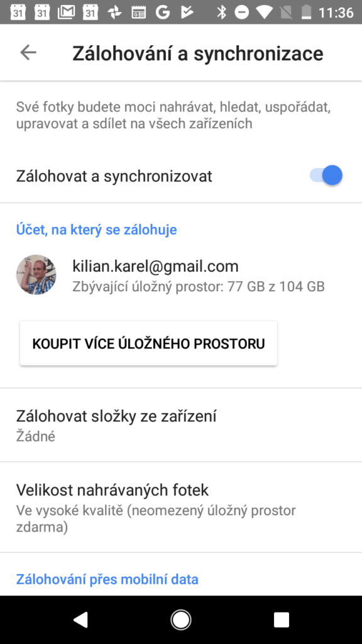
Task: Tap the Wi-Fi signal status icon
Action: 263,13
